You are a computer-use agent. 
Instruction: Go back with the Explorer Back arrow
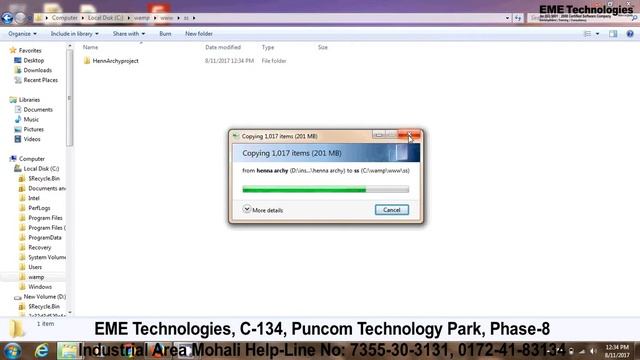click(x=7, y=18)
